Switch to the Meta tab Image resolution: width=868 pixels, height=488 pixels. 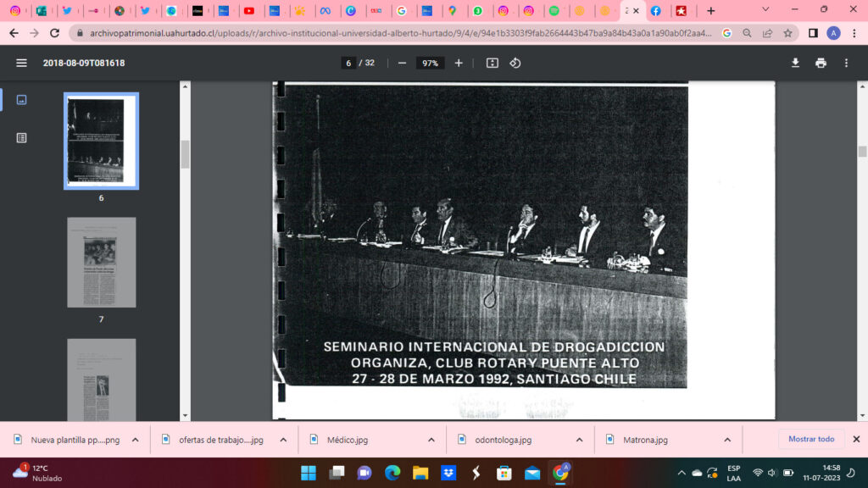click(326, 10)
